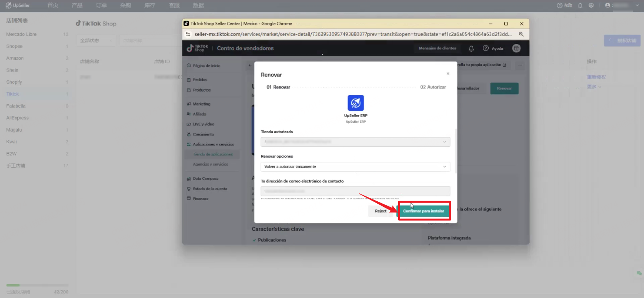Close the Renovar dialog with X

click(x=448, y=74)
